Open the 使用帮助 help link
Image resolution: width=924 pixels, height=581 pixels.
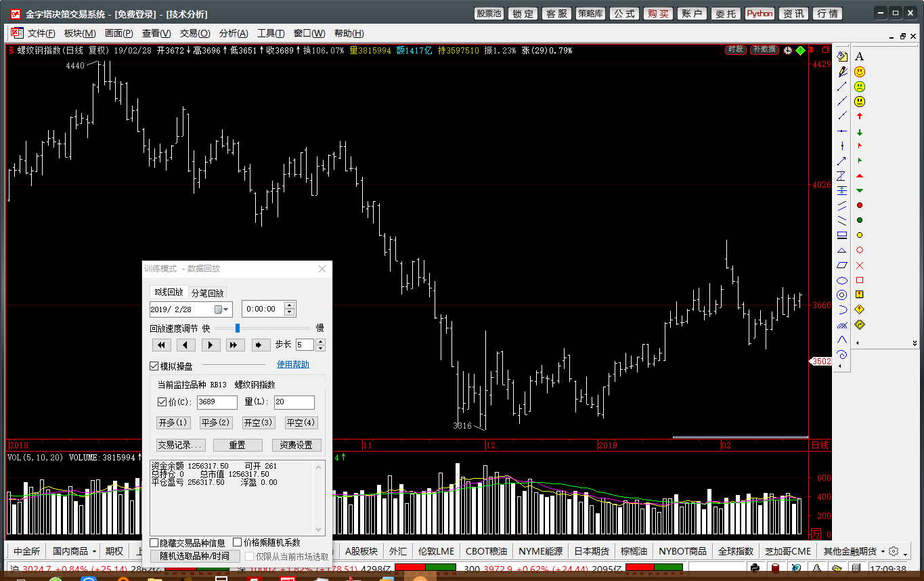click(293, 364)
